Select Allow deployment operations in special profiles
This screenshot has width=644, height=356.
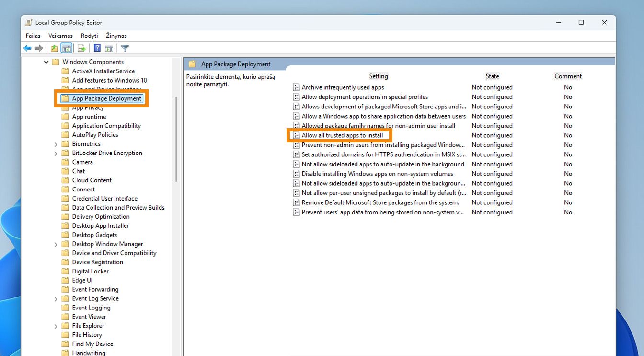[365, 97]
